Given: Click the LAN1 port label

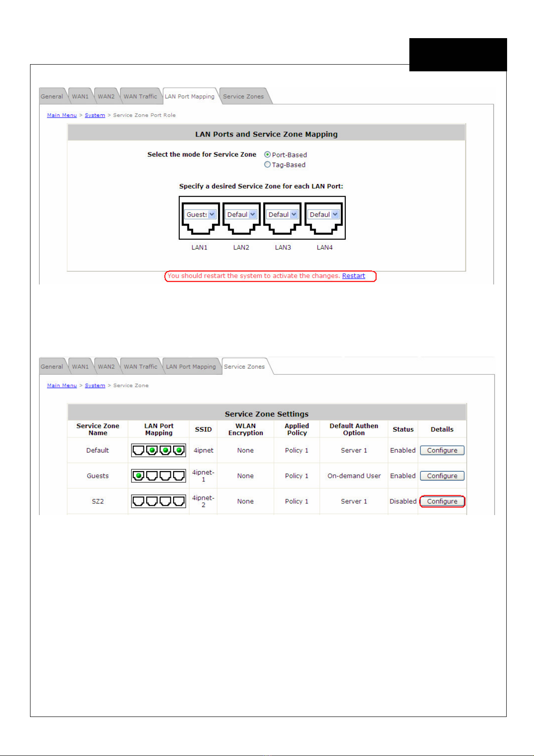Looking at the screenshot, I should pos(200,247).
